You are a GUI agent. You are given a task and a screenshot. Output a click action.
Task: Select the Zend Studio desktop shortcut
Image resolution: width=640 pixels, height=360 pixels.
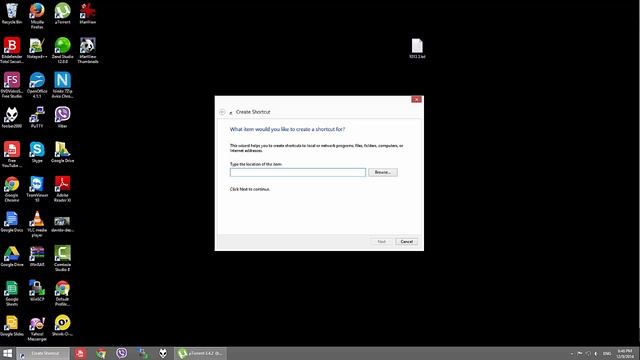62,50
